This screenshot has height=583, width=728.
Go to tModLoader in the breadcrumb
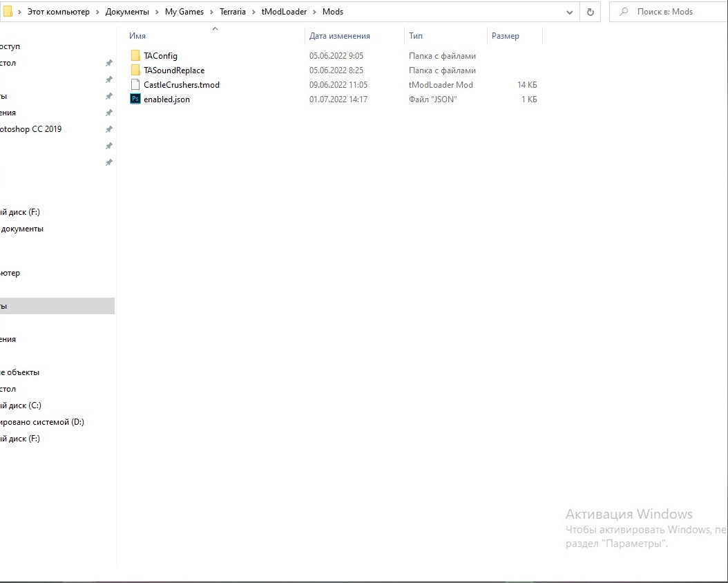(x=284, y=12)
